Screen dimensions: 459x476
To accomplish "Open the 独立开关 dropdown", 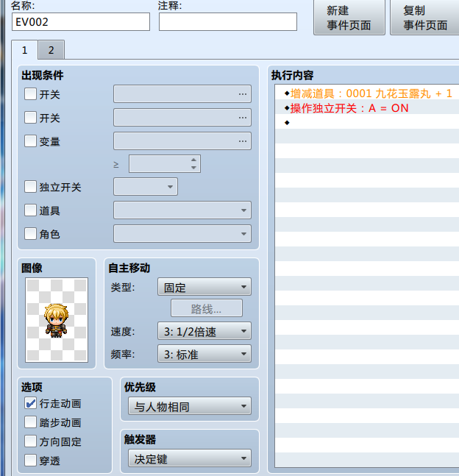I will [x=146, y=186].
